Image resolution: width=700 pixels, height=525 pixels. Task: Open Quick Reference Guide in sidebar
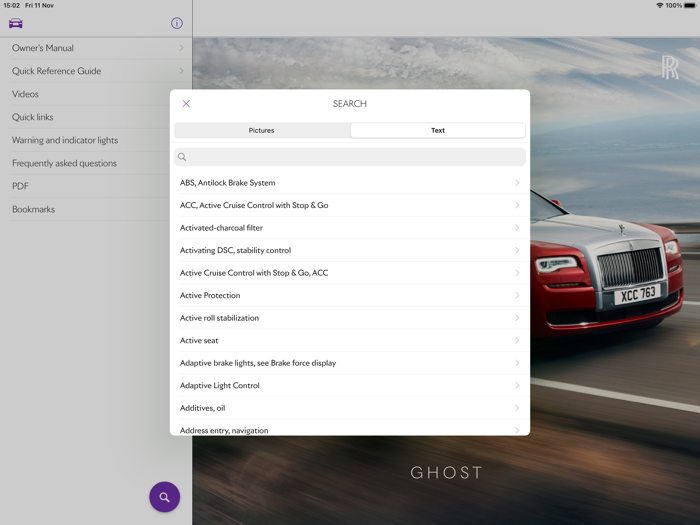[96, 71]
